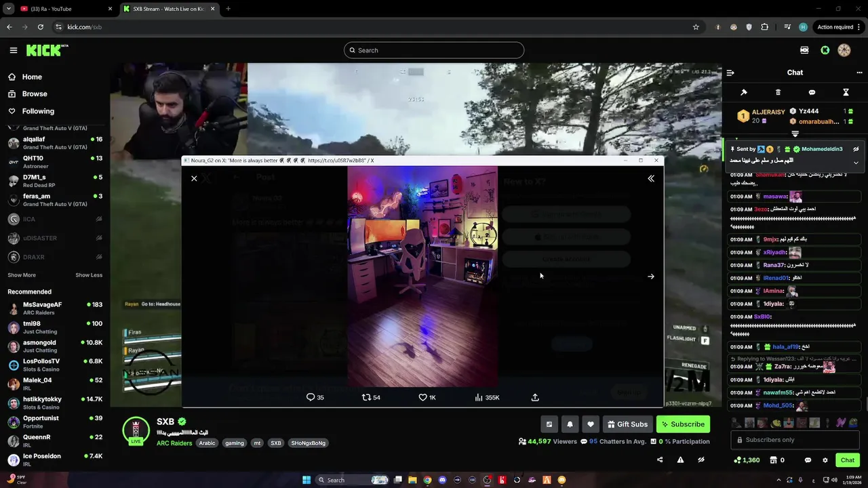Click the hourglass icon in chat toolbar

point(846,92)
